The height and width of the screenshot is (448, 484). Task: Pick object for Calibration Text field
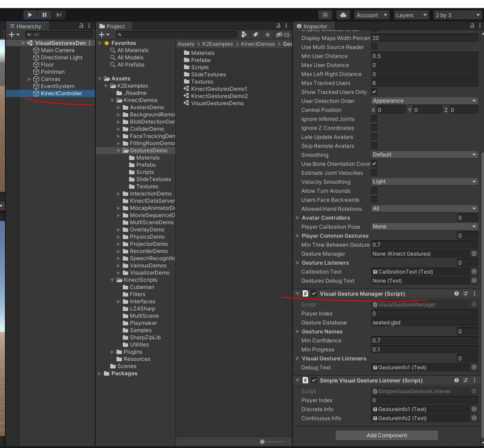[x=474, y=272]
